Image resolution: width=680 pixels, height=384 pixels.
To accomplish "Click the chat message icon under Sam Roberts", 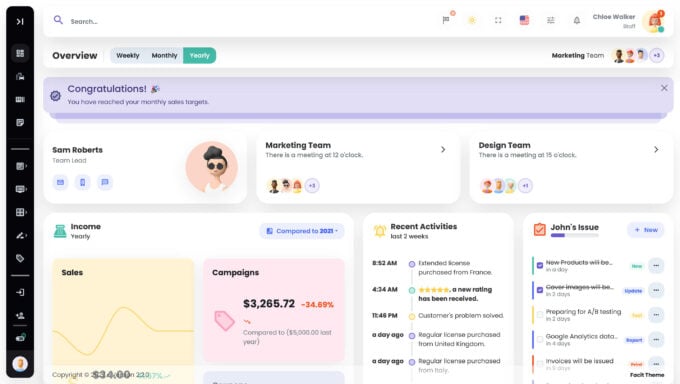I will click(105, 182).
